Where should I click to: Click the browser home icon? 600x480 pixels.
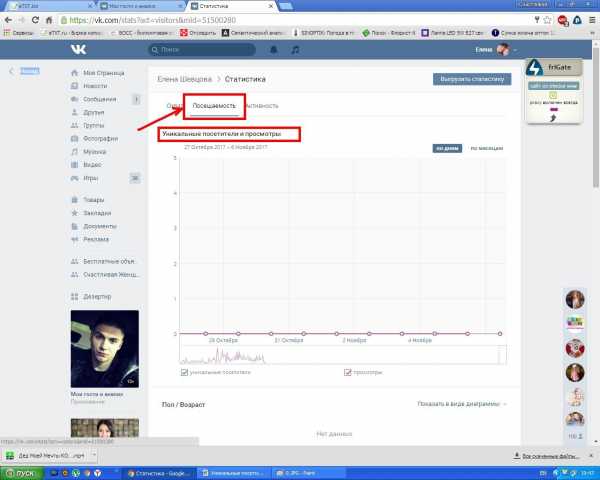click(49, 20)
